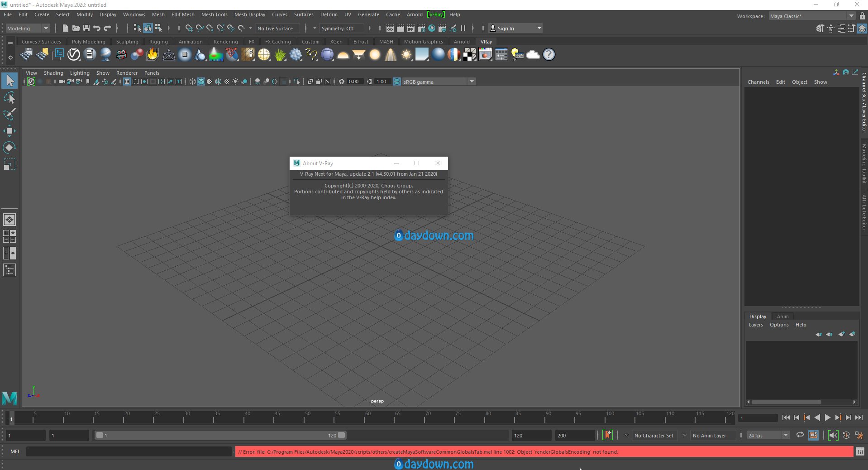Open the sRGB gamma view transform dropdown
The image size is (868, 470).
click(x=439, y=82)
